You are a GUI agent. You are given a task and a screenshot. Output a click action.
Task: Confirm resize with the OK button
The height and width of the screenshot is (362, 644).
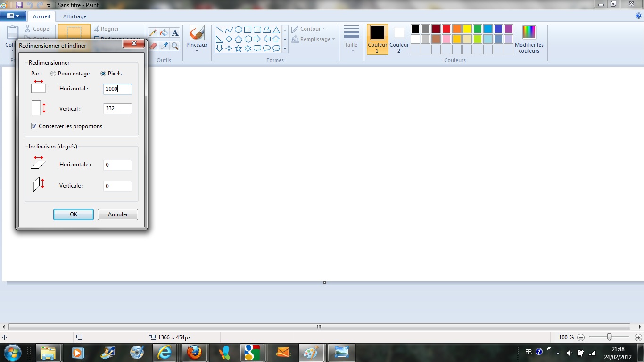(74, 214)
